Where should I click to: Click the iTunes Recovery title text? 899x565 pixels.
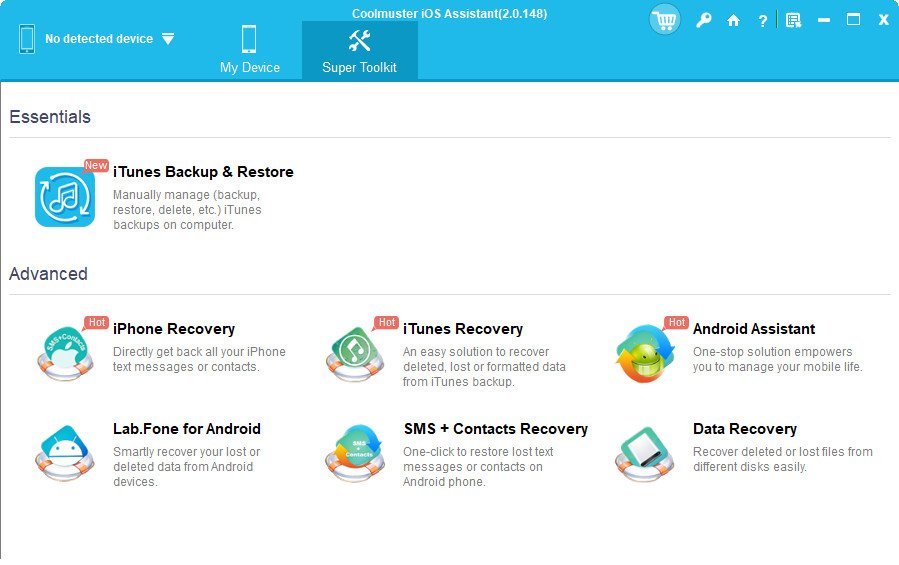coord(463,329)
